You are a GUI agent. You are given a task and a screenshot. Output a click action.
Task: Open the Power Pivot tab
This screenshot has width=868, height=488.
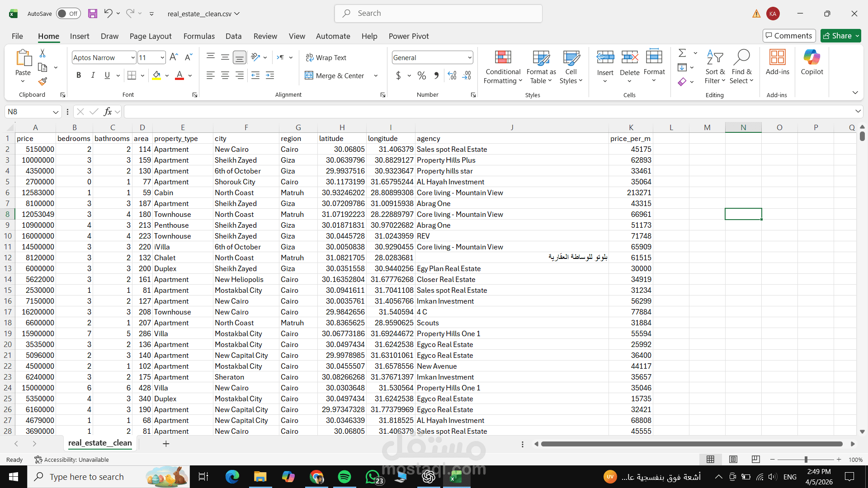pyautogui.click(x=408, y=36)
